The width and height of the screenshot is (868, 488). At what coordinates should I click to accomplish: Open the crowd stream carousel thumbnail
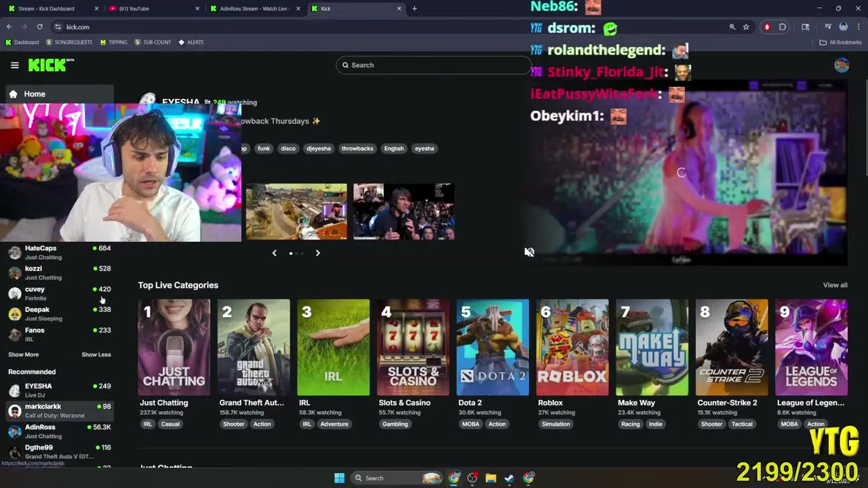(x=403, y=211)
